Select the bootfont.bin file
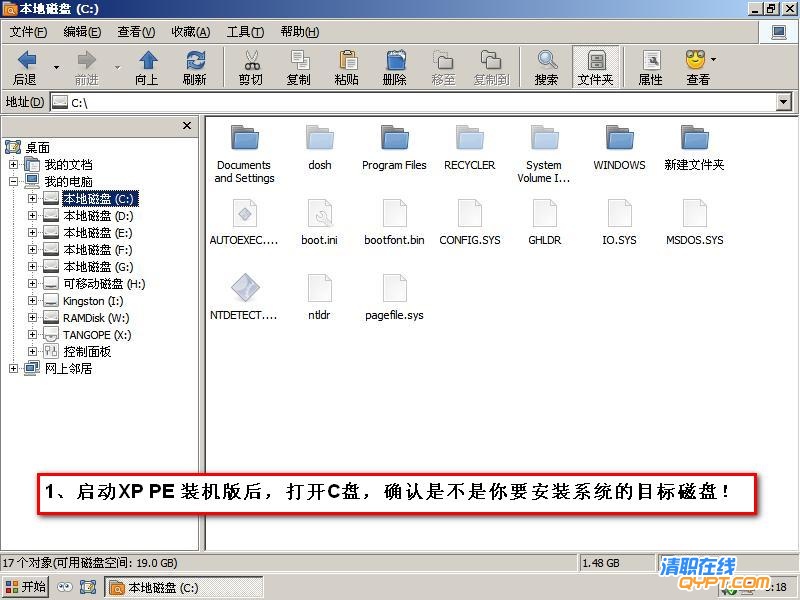Screen dimensions: 800x600 click(394, 222)
